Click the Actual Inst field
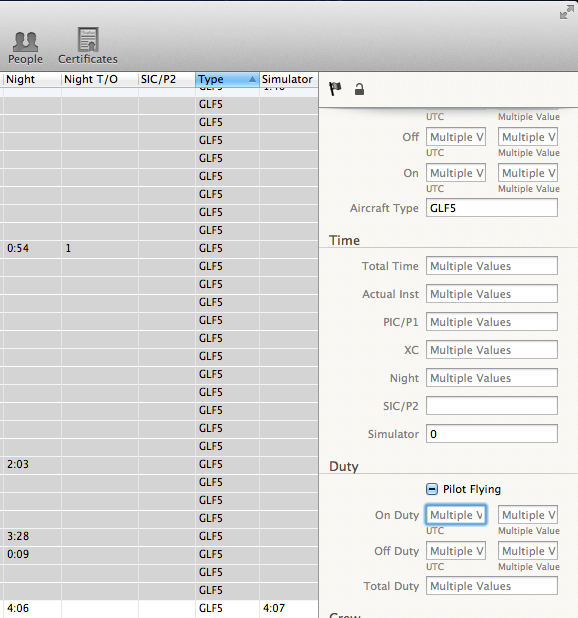 492,294
